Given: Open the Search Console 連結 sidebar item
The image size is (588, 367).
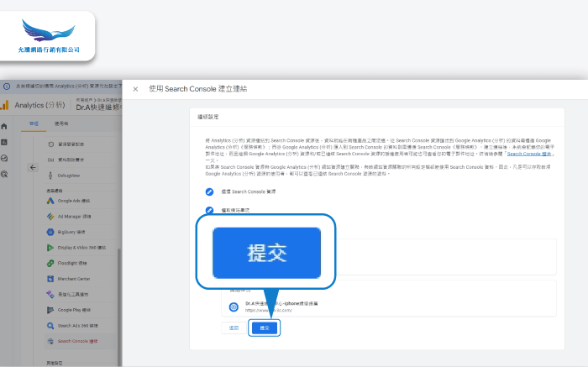Looking at the screenshot, I should point(77,341).
